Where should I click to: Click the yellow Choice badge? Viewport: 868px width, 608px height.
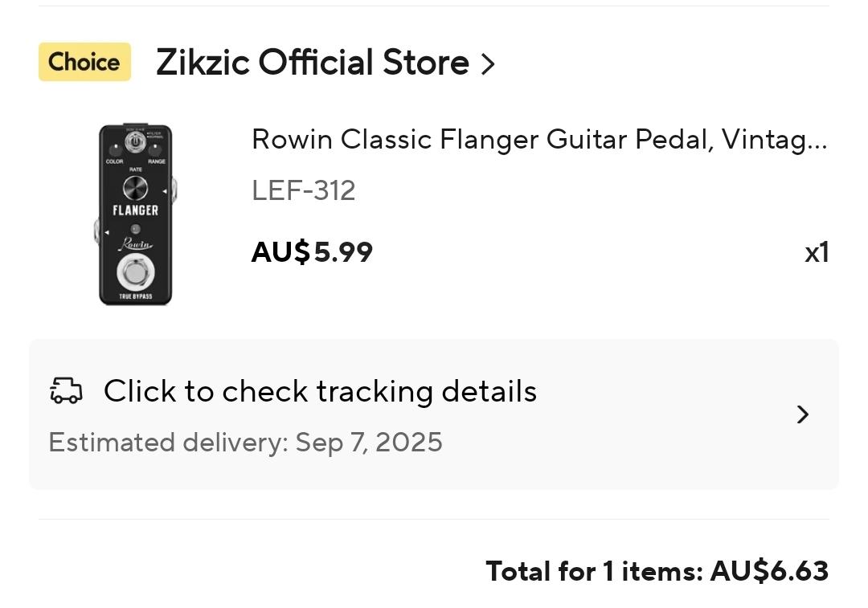click(84, 62)
